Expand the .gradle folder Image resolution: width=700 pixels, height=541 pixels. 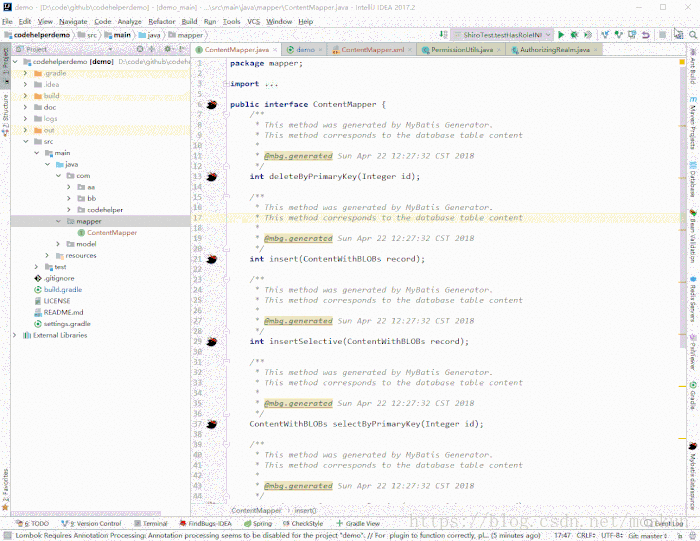(25, 73)
